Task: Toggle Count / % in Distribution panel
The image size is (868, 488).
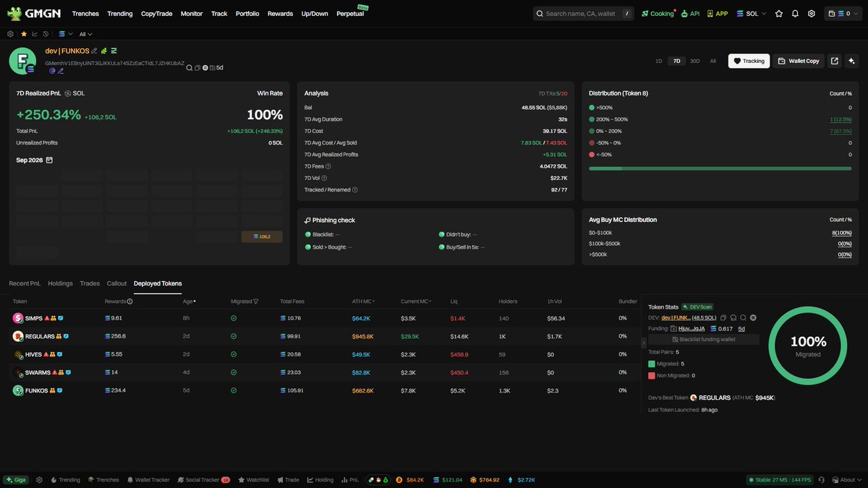Action: [x=839, y=93]
